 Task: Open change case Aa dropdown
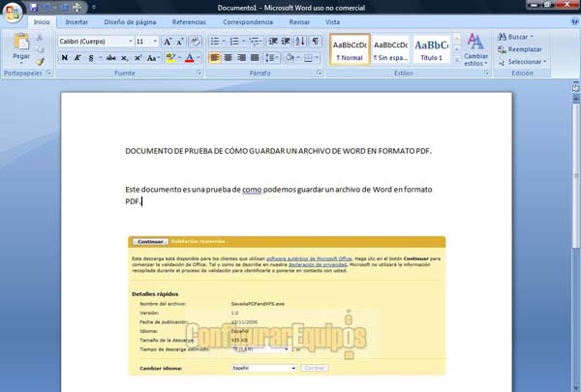[153, 58]
